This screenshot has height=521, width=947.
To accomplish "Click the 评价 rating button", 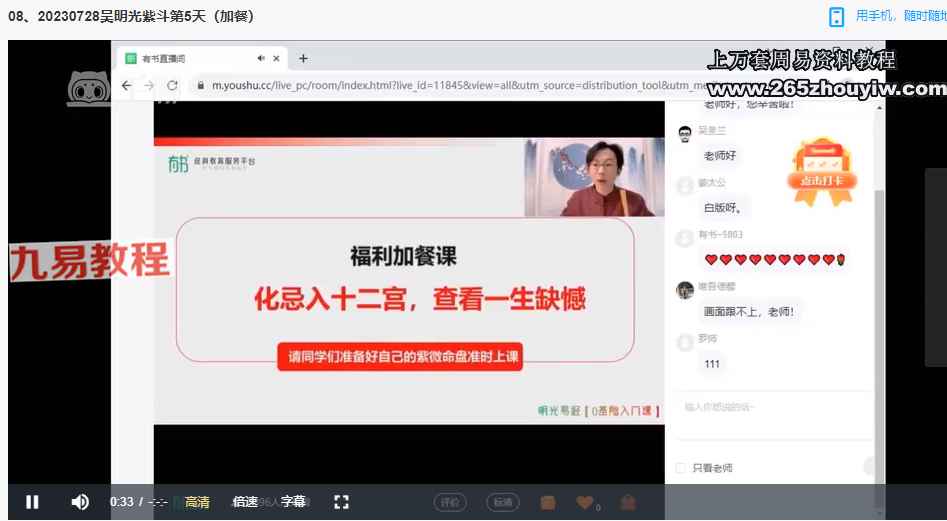I will pos(451,502).
